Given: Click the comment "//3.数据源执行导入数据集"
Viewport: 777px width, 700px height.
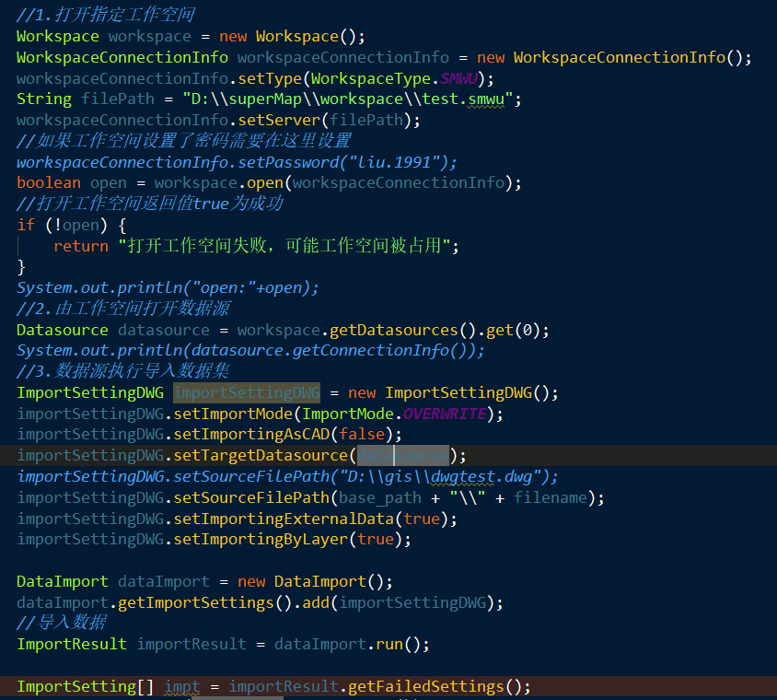Looking at the screenshot, I should click(x=122, y=371).
